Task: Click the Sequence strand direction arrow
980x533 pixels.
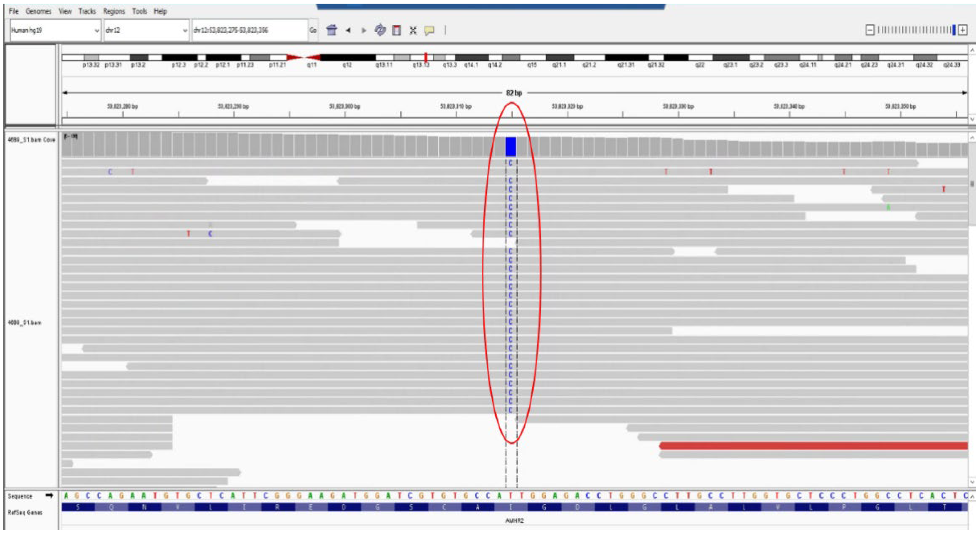Action: (49, 495)
